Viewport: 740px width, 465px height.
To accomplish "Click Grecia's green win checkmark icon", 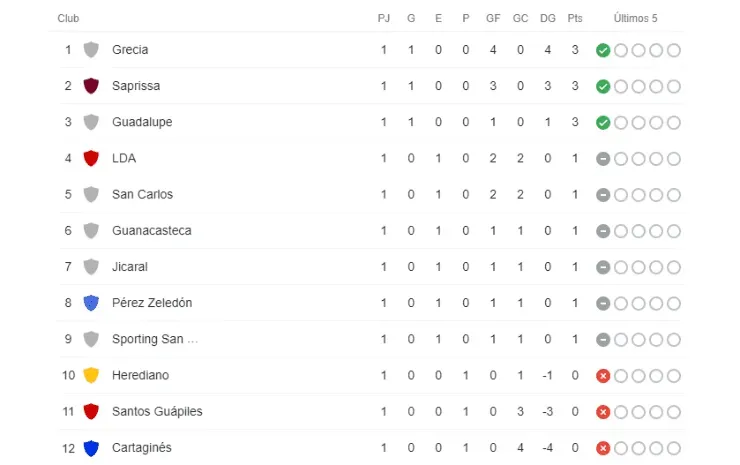I will 602,50.
